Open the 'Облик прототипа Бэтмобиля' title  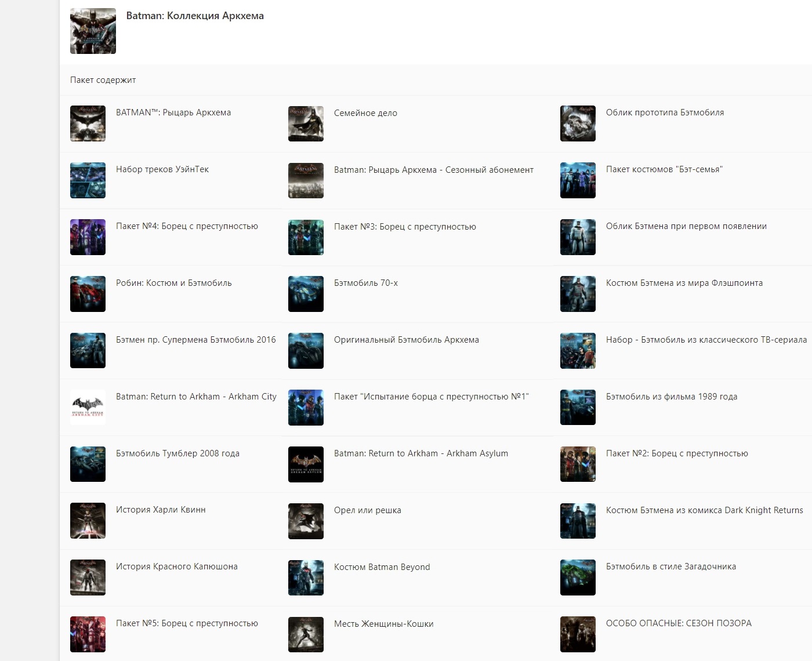(665, 112)
